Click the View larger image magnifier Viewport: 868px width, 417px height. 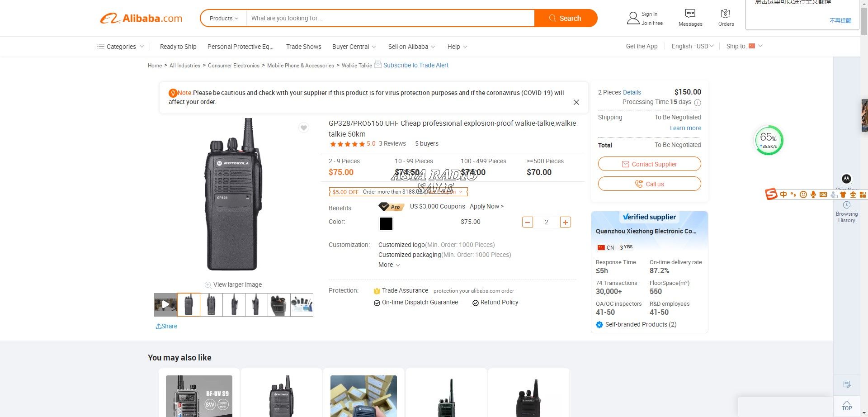[208, 285]
